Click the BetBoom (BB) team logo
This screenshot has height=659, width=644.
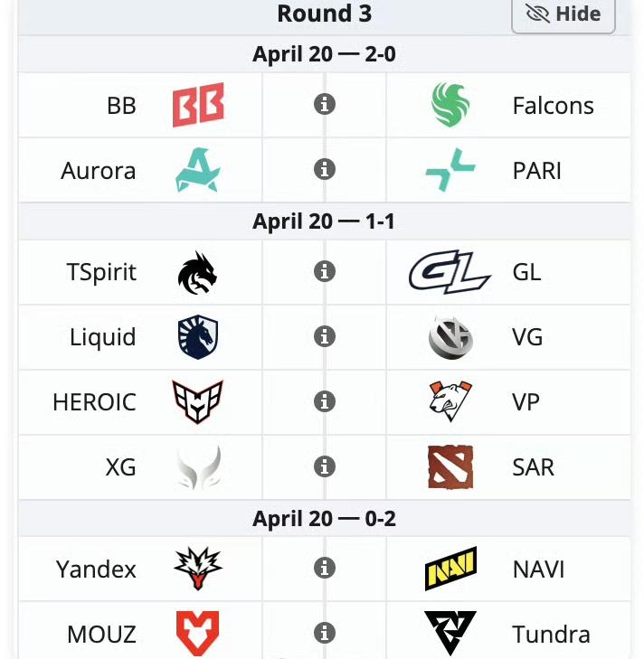coord(198,106)
